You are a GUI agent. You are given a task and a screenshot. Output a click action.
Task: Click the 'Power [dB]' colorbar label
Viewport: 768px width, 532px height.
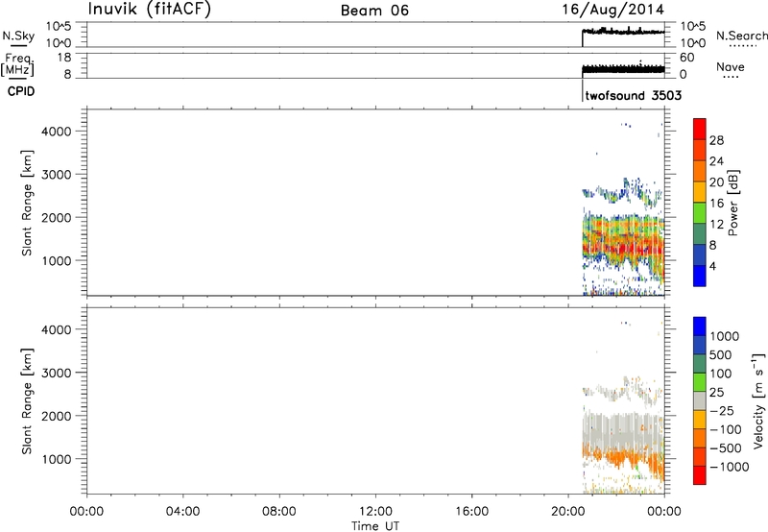[732, 203]
